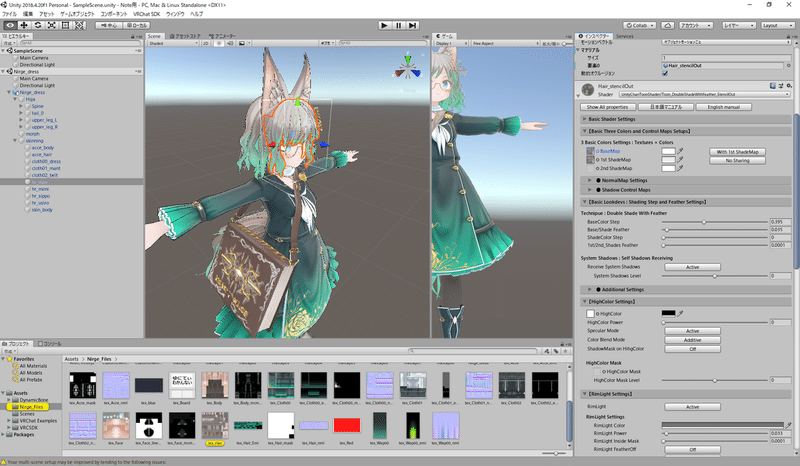Click the RimLight Color swatch
Image resolution: width=800 pixels, height=466 pixels.
click(722, 425)
